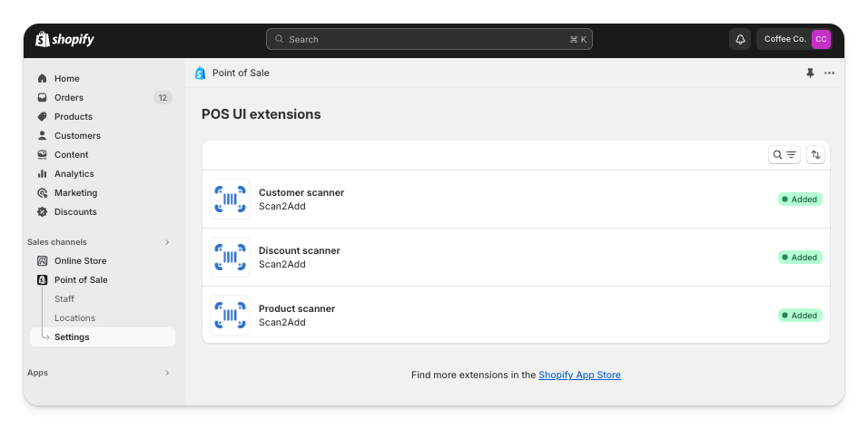The image size is (868, 429).
Task: Click the notifications bell icon
Action: point(740,39)
